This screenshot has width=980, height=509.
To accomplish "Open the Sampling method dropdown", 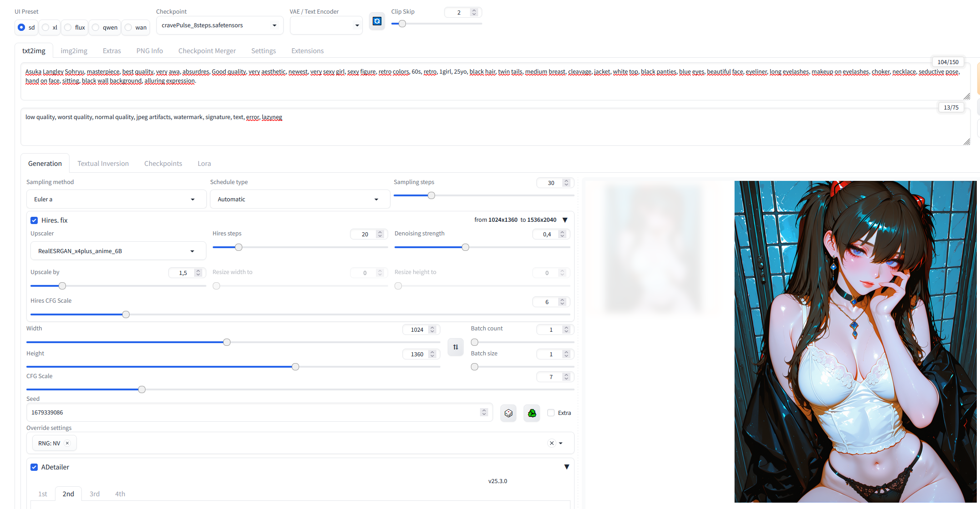I will pyautogui.click(x=116, y=199).
